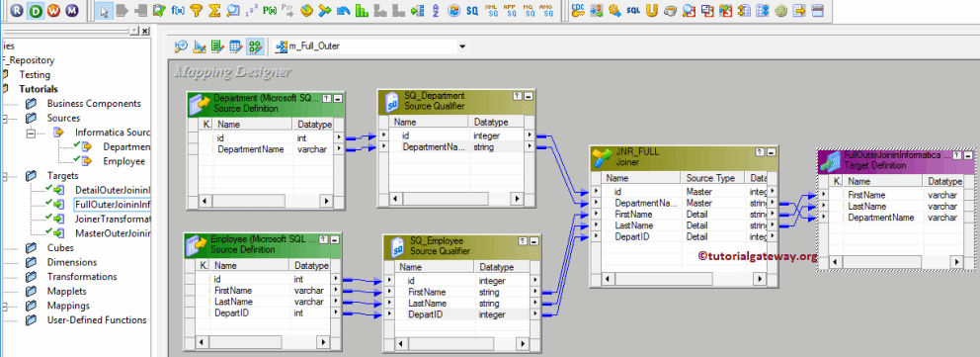The height and width of the screenshot is (357, 980).
Task: Add an XML Source Qualifier transformation
Action: pos(491,11)
